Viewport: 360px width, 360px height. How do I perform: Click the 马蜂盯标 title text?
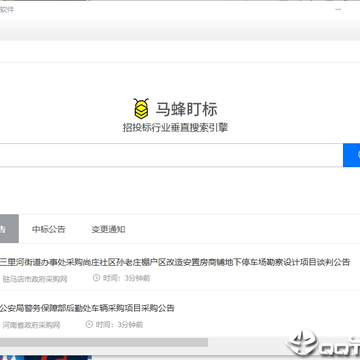pos(187,109)
